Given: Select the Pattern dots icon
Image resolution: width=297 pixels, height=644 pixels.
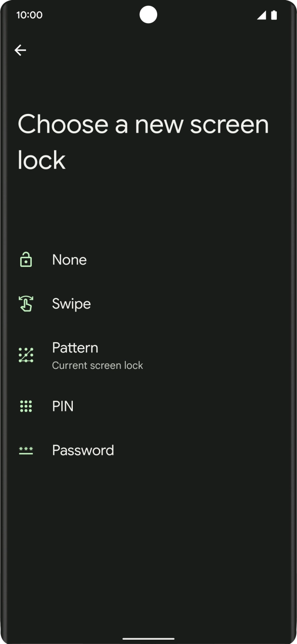Looking at the screenshot, I should tap(26, 355).
